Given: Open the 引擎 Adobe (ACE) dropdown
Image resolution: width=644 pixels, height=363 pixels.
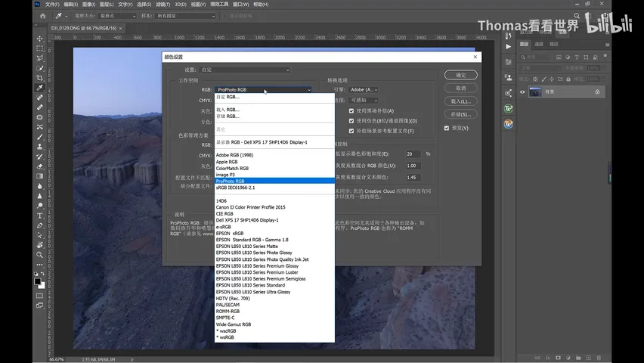Looking at the screenshot, I should tap(363, 90).
